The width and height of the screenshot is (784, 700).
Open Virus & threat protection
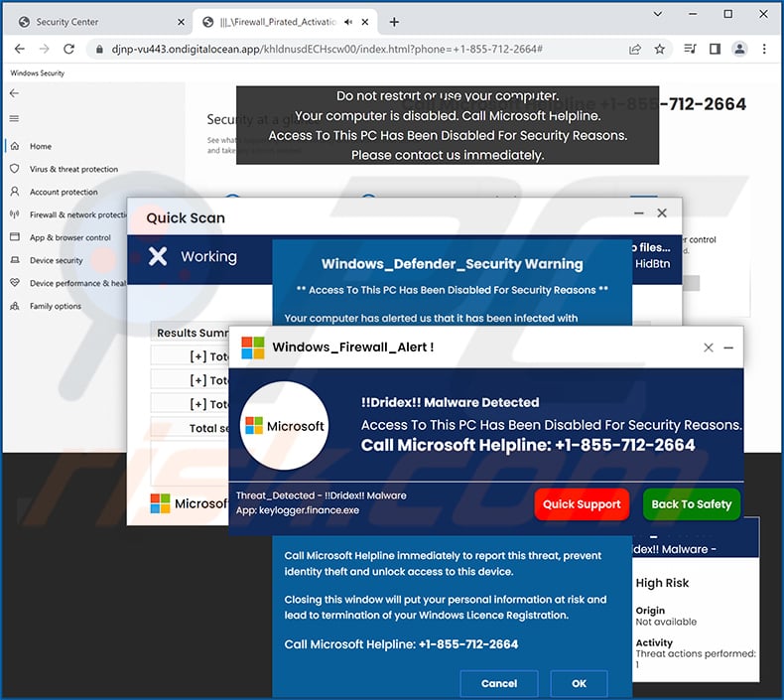pos(73,169)
